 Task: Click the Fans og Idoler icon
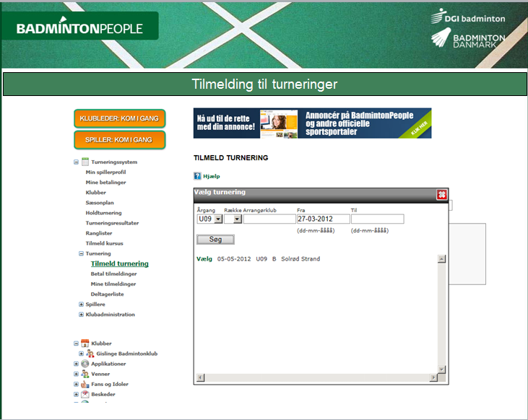[85, 384]
